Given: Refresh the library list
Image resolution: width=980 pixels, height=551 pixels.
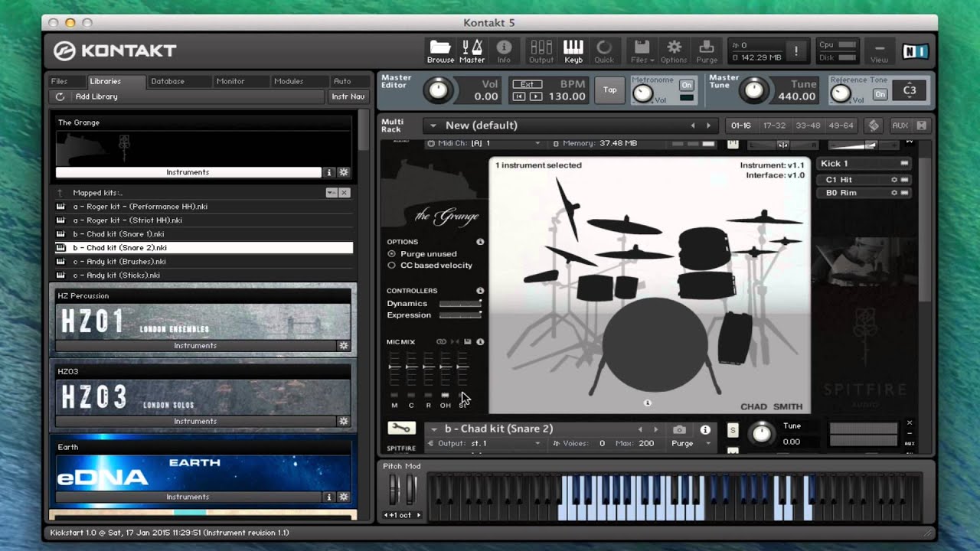Looking at the screenshot, I should point(60,96).
